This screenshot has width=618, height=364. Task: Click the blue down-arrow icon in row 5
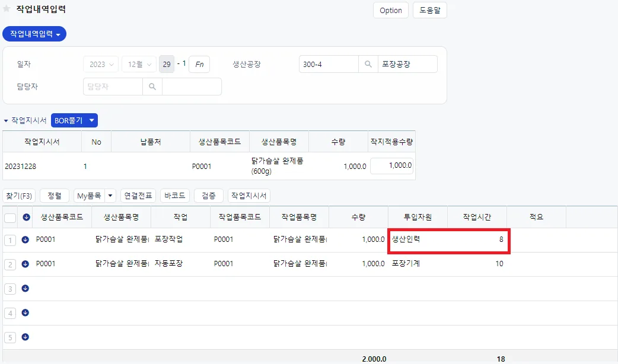tap(26, 337)
